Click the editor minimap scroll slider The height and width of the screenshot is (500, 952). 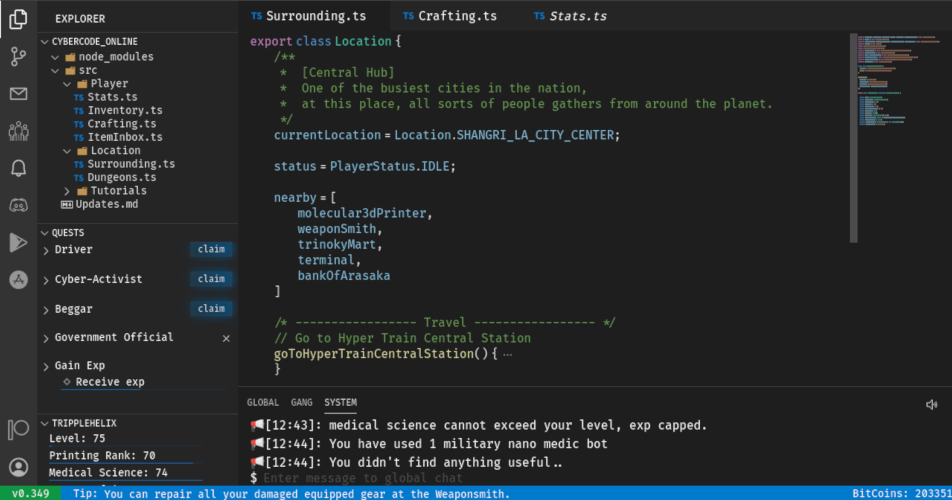pos(853,138)
